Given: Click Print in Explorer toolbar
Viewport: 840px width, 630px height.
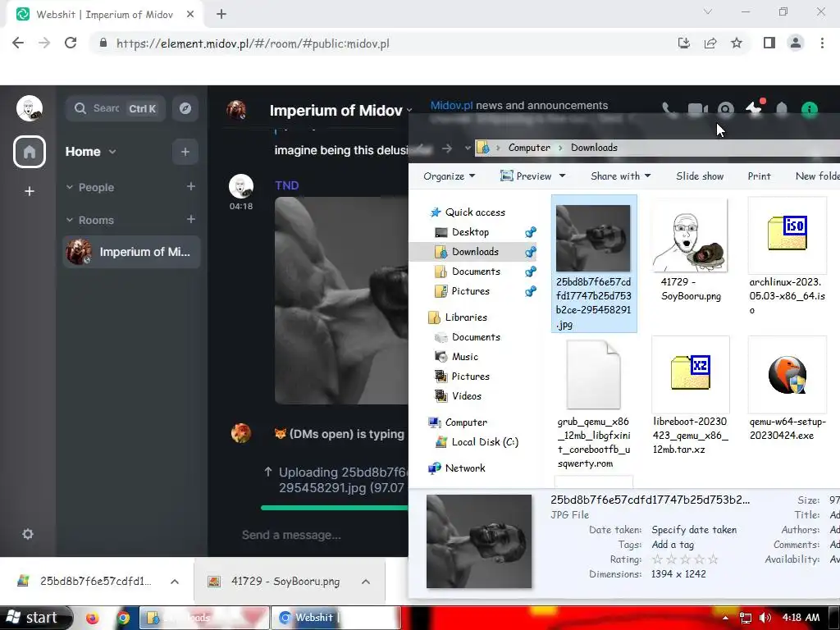Looking at the screenshot, I should [759, 176].
